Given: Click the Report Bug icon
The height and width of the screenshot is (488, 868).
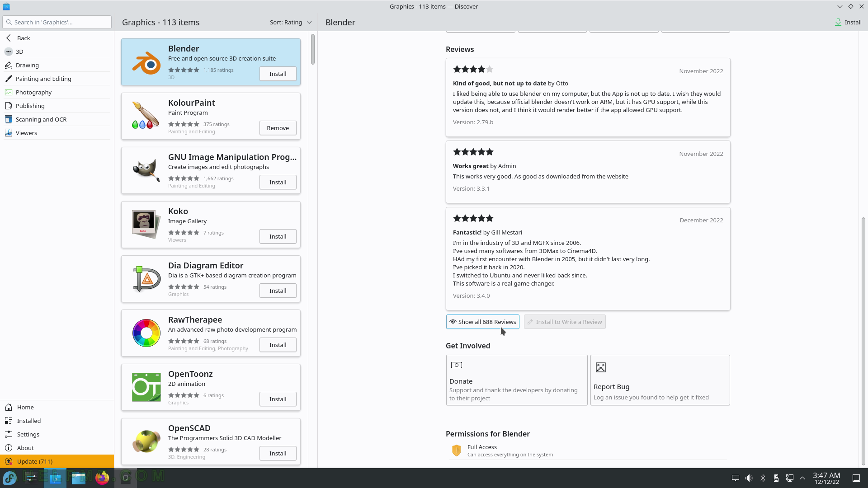Looking at the screenshot, I should click(600, 367).
